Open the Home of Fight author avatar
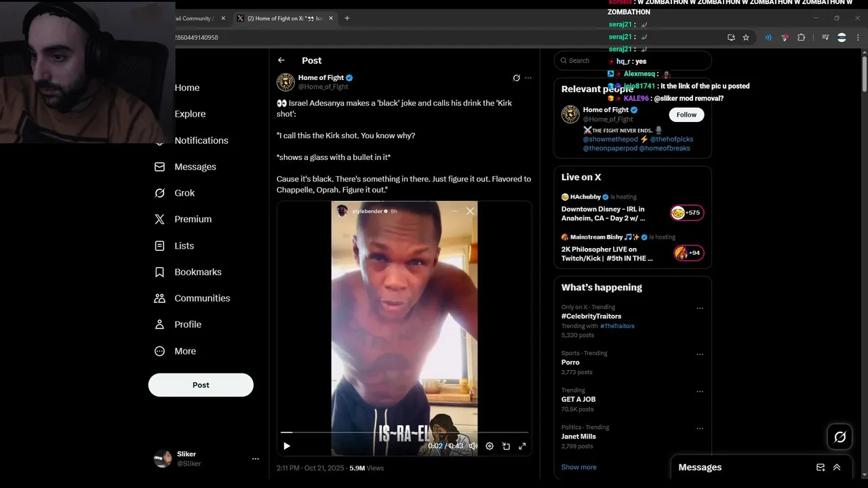Image resolution: width=868 pixels, height=488 pixels. tap(285, 82)
